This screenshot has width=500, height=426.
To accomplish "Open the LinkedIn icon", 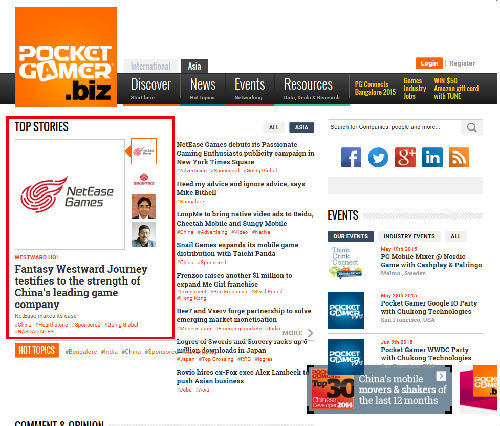I will pos(432,157).
